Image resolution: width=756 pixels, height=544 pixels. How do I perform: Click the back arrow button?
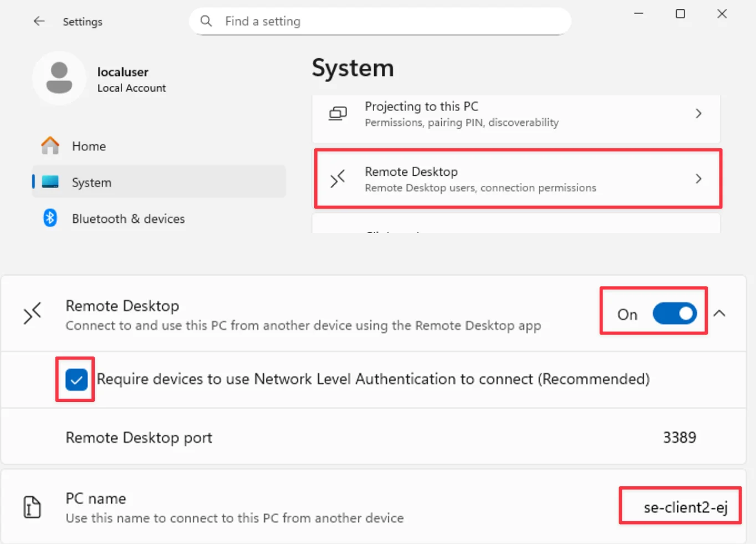(39, 21)
